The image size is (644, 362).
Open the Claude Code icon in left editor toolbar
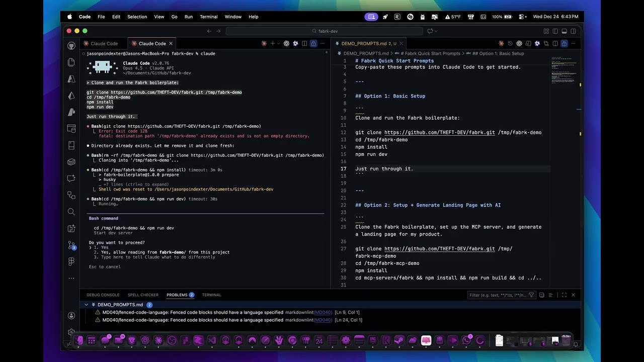pyautogui.click(x=264, y=43)
